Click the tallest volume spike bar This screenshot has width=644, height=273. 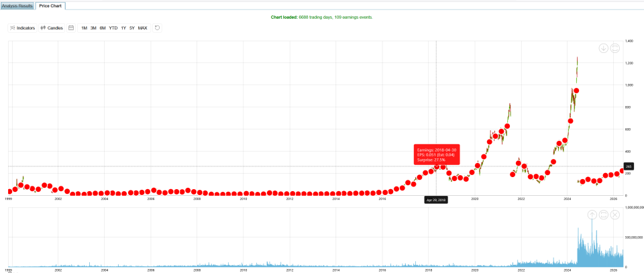(592, 242)
